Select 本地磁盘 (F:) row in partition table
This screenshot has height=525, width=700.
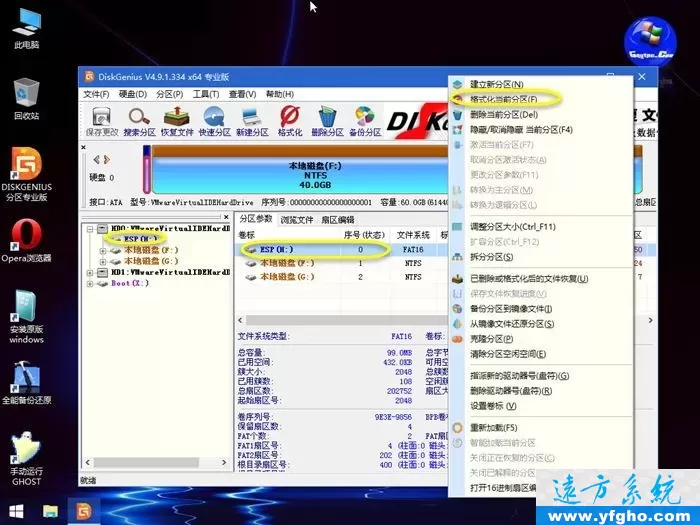(342, 263)
